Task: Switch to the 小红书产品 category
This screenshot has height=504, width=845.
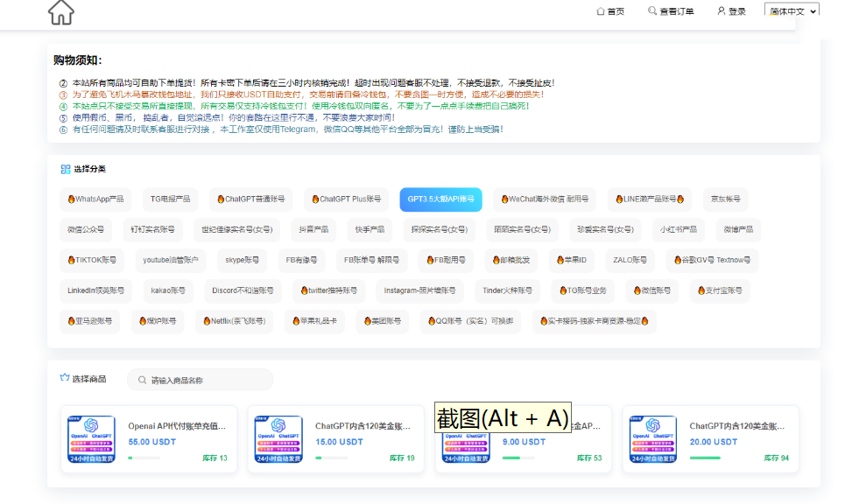Action: 679,230
